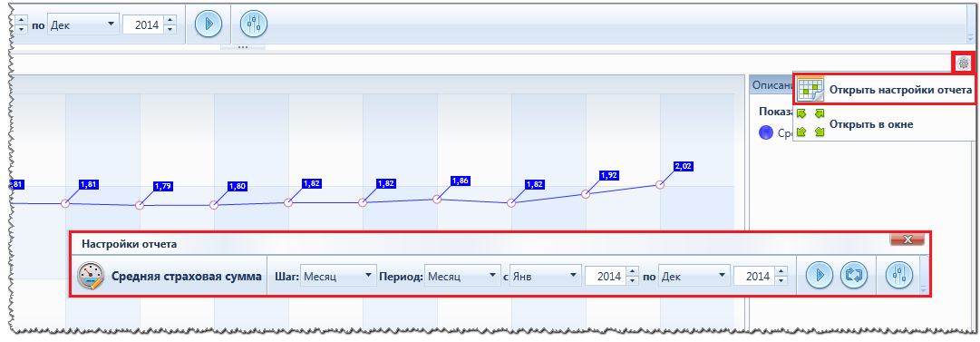This screenshot has height=342, width=980.
Task: Click the top toolbar year field showing 2014
Action: (143, 25)
